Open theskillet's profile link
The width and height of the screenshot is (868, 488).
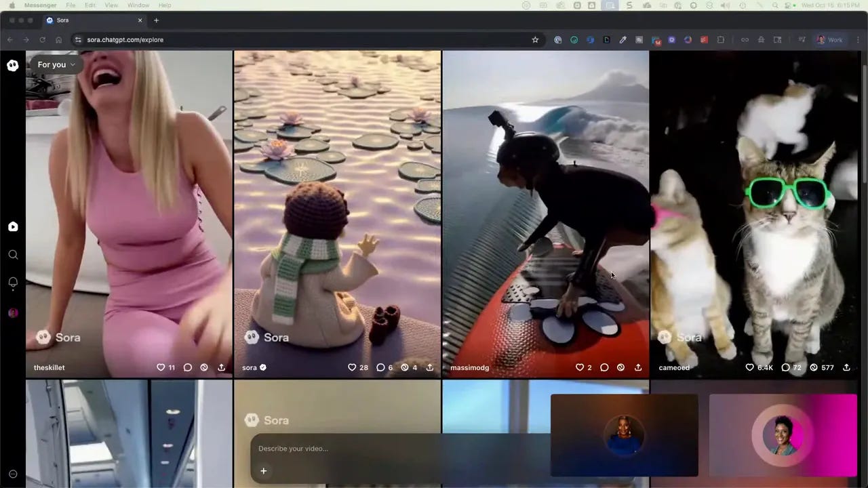point(50,367)
